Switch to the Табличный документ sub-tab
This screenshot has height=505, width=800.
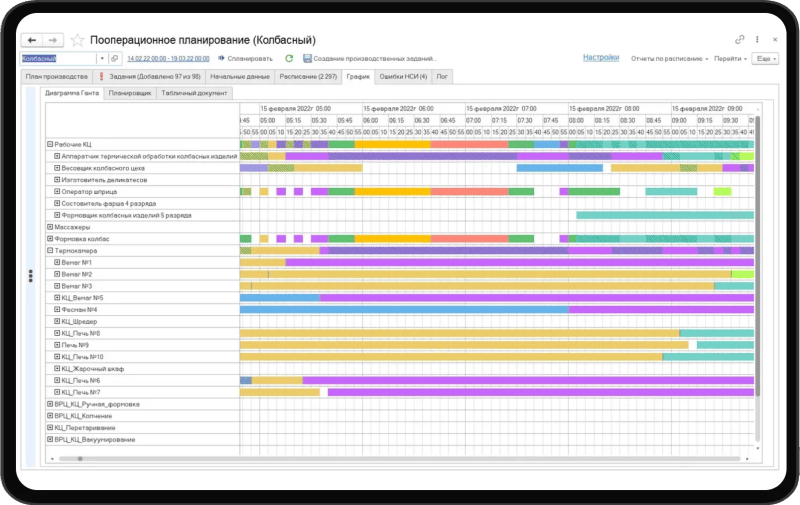[196, 93]
